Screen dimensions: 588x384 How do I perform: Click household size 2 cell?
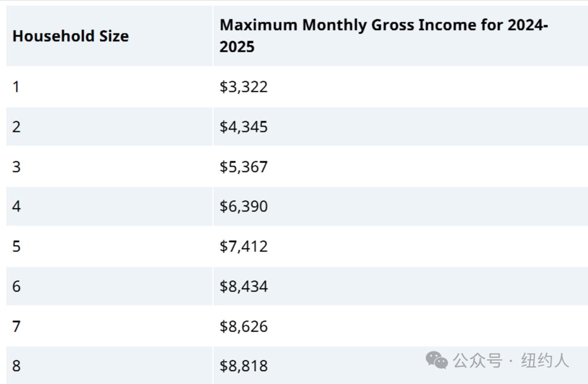pos(109,127)
